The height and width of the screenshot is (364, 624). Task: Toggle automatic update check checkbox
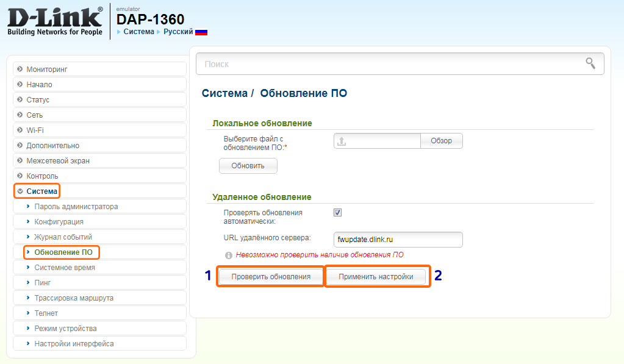point(338,213)
